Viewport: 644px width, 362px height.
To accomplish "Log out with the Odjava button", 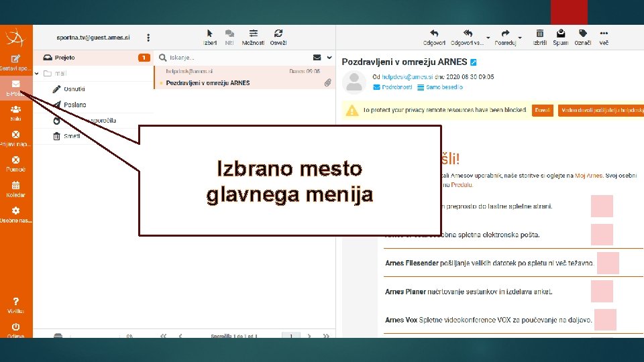I will tap(15, 330).
